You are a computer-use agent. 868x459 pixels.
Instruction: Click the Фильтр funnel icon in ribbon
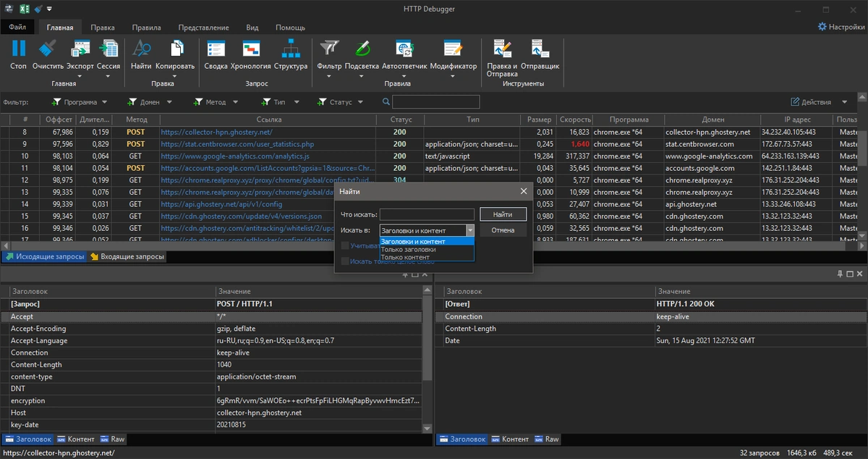[x=329, y=49]
